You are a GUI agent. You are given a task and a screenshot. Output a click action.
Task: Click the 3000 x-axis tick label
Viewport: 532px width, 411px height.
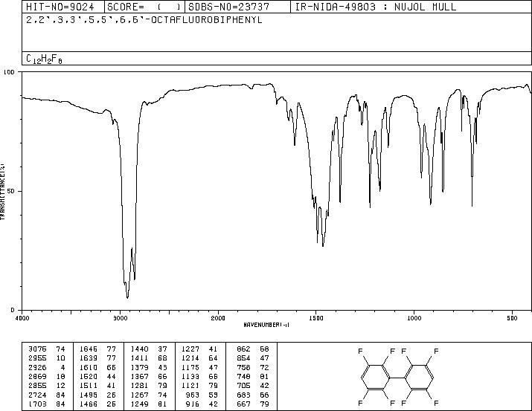(120, 318)
